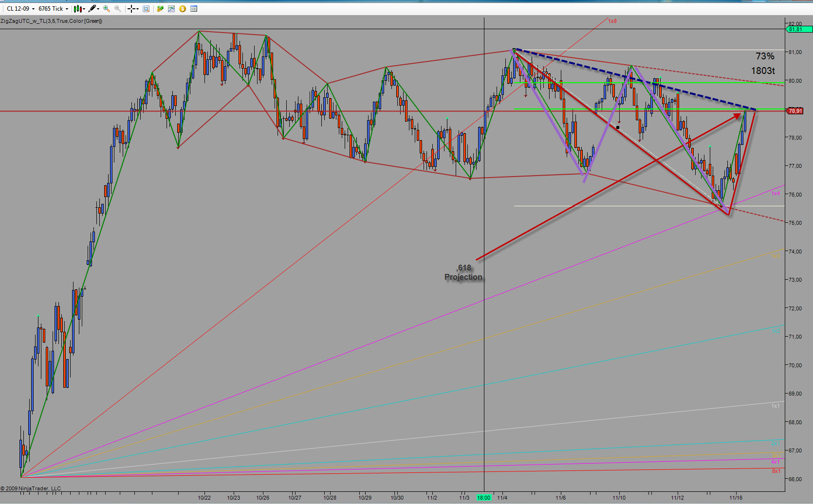Image resolution: width=813 pixels, height=504 pixels.
Task: Open the green money chart trader icon
Action: pyautogui.click(x=160, y=9)
